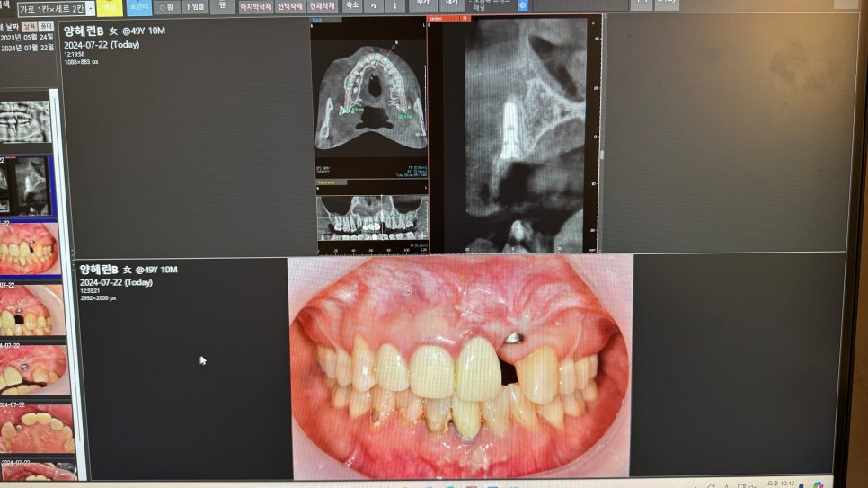Select the 원 circle radio option

click(167, 7)
